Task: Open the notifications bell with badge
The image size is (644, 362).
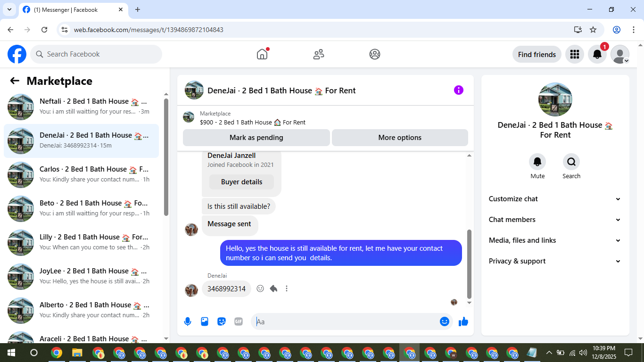Action: [597, 54]
